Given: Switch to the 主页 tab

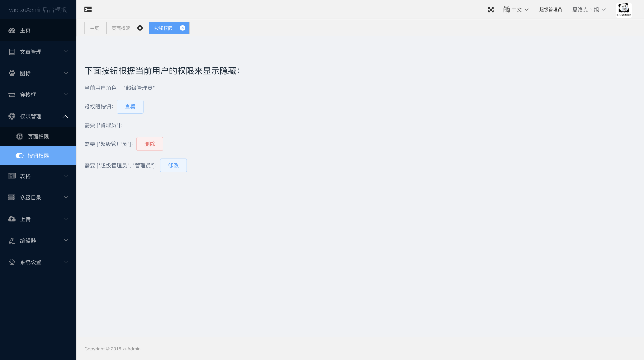Looking at the screenshot, I should tap(94, 28).
